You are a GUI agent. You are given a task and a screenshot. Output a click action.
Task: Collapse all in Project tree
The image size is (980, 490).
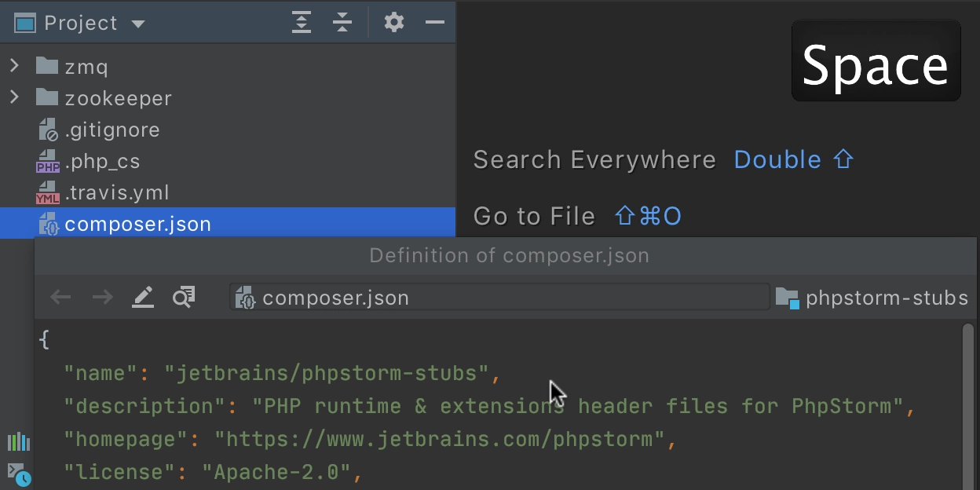point(342,23)
